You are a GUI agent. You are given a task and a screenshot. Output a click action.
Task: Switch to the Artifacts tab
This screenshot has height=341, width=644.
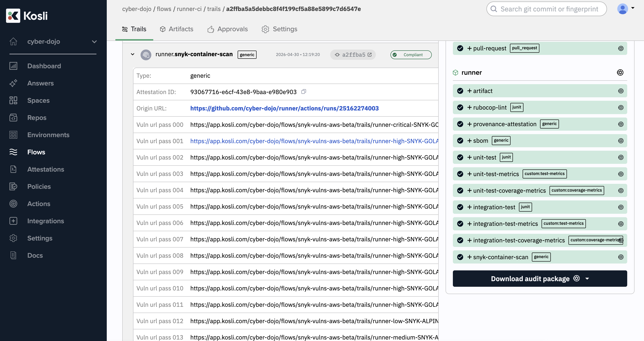(x=176, y=29)
